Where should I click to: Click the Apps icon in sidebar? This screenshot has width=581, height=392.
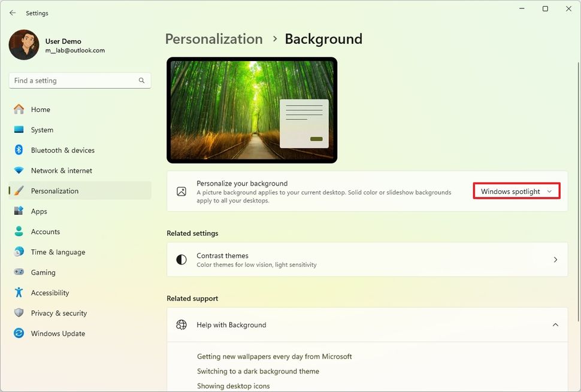19,211
